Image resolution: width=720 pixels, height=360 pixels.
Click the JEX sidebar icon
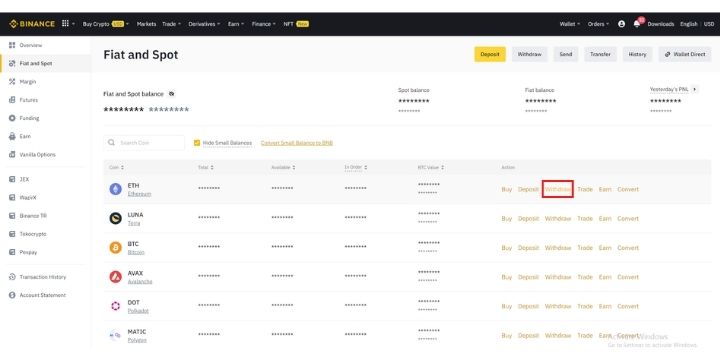[12, 179]
